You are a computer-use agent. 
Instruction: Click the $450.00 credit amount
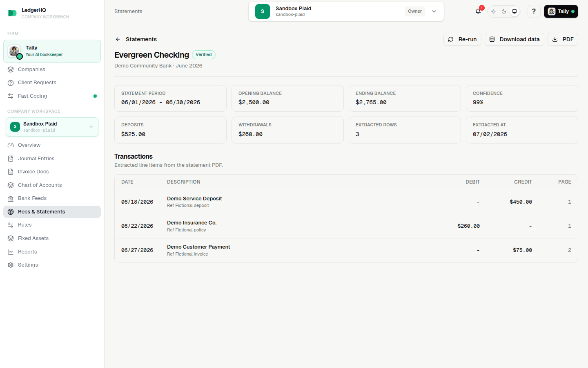521,202
